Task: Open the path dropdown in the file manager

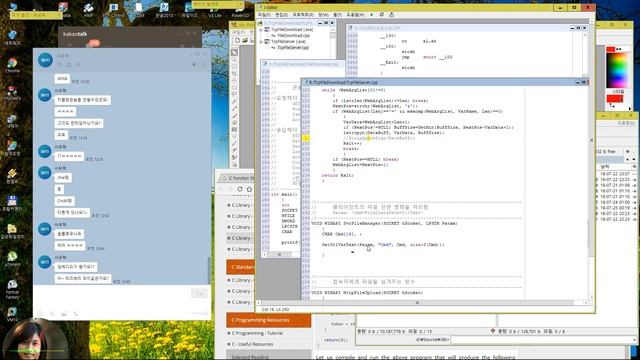Action: pyautogui.click(x=633, y=339)
